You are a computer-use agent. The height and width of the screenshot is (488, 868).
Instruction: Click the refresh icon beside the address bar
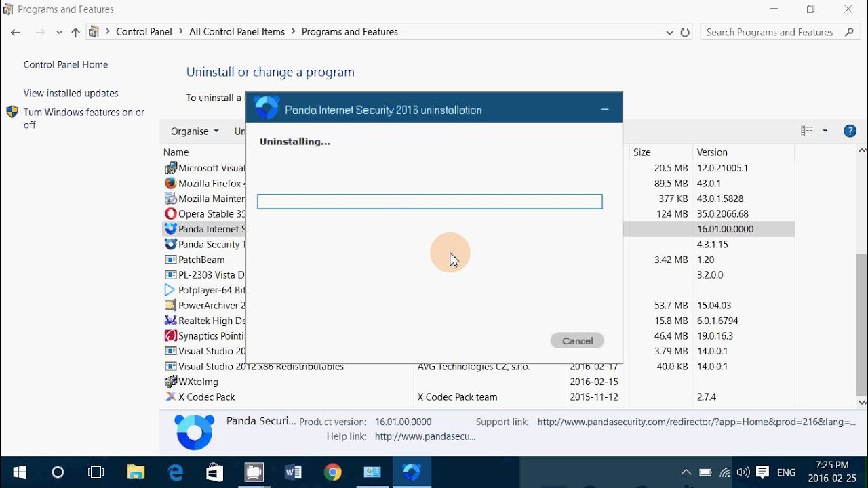coord(685,32)
